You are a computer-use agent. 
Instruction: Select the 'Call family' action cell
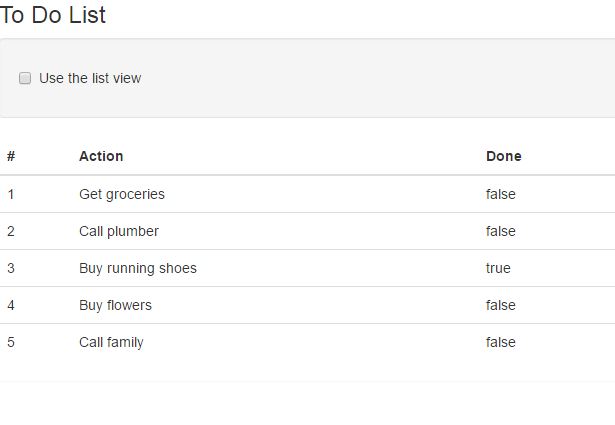click(x=111, y=342)
